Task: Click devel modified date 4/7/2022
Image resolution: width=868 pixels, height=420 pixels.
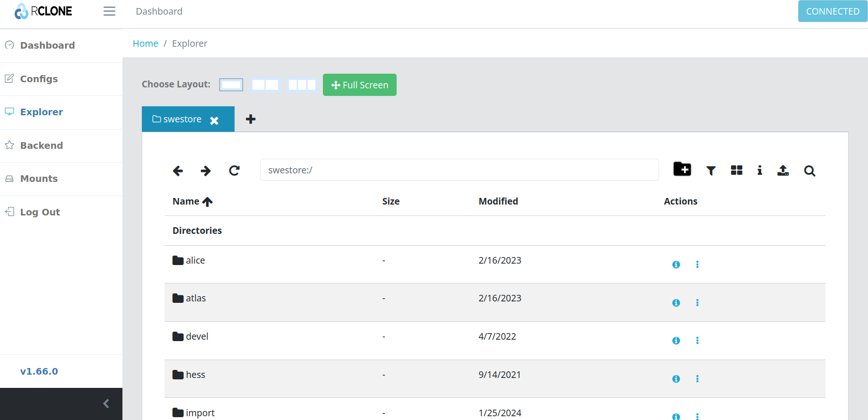Action: [x=497, y=336]
